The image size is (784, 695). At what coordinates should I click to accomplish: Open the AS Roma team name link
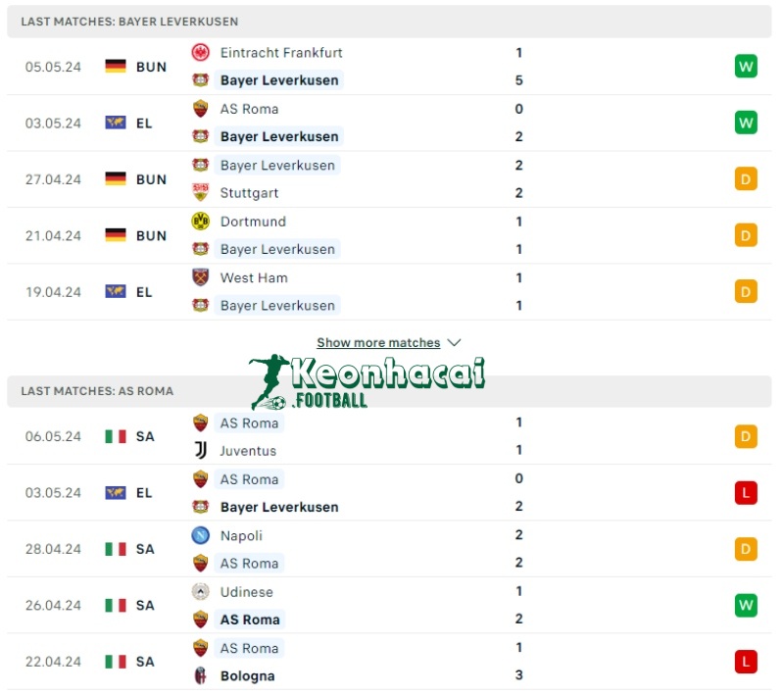click(248, 423)
